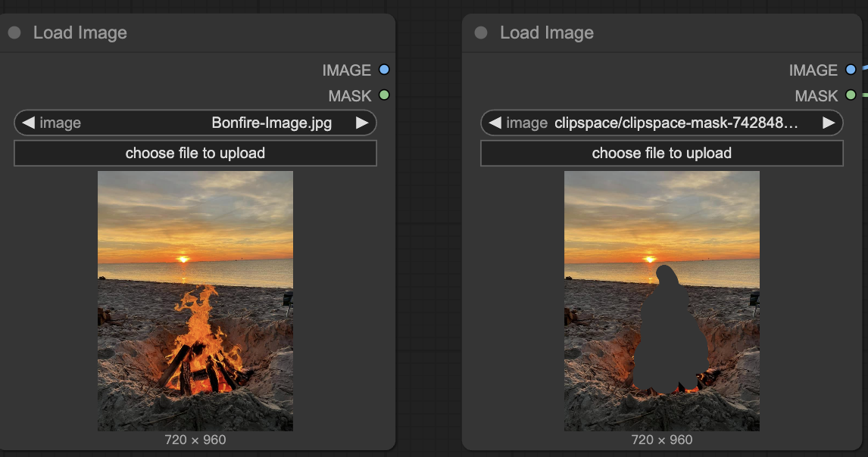Collapse the Bonfire-Image node using its gray dot
The width and height of the screenshot is (868, 457).
tap(14, 33)
